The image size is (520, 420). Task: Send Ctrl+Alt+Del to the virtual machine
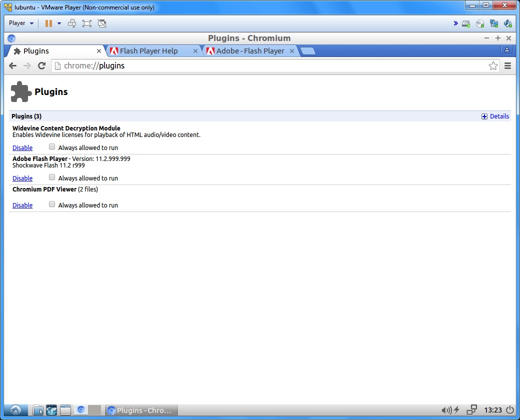[x=72, y=23]
